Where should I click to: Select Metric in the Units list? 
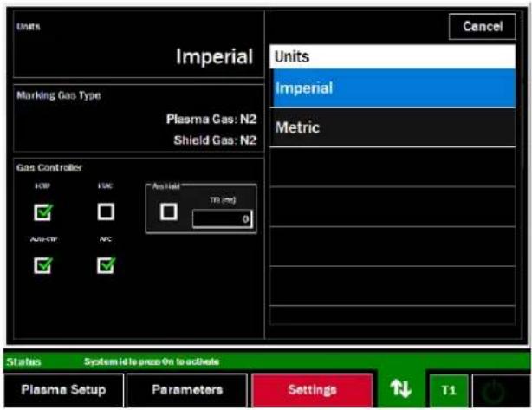(x=393, y=127)
